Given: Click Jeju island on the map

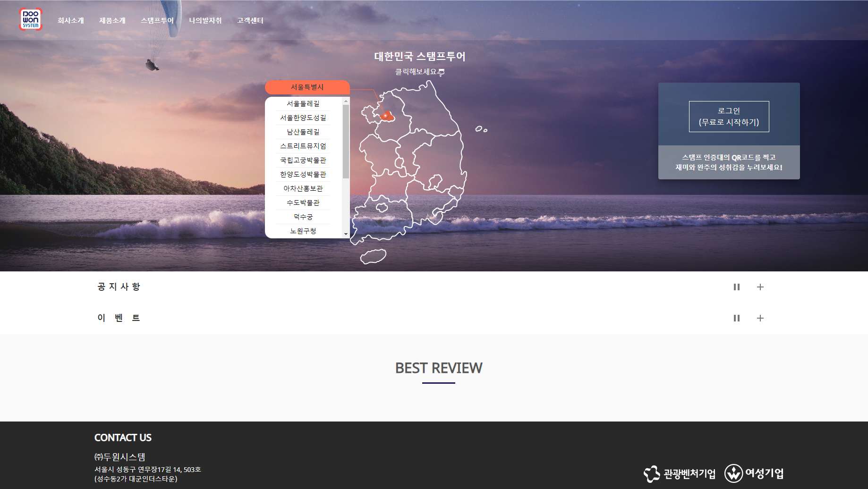Looking at the screenshot, I should click(x=373, y=256).
